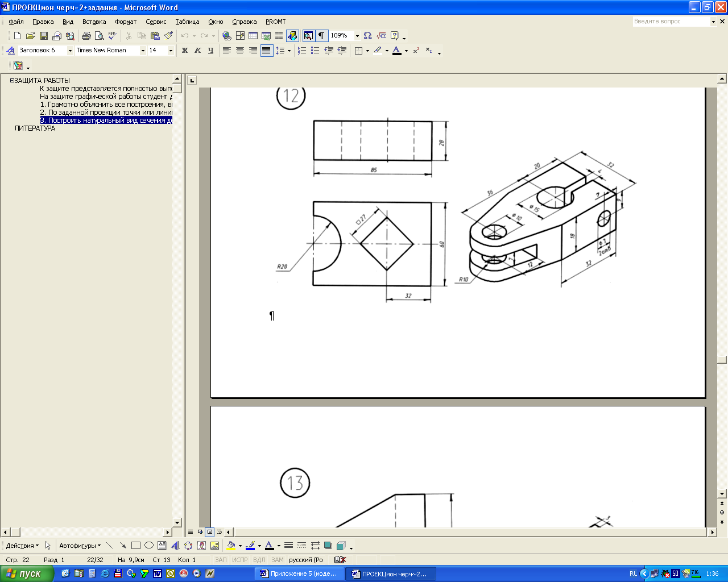Image resolution: width=728 pixels, height=582 pixels.
Task: Toggle the numbered list button
Action: pyautogui.click(x=302, y=51)
